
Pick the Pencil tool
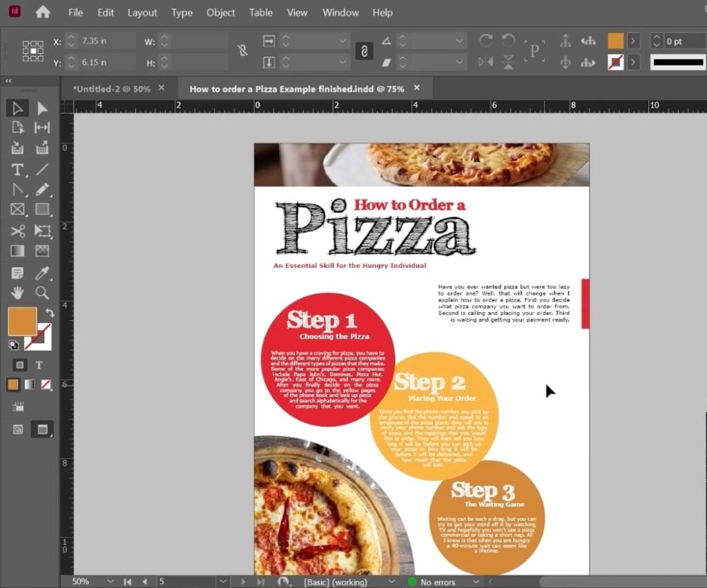(42, 190)
